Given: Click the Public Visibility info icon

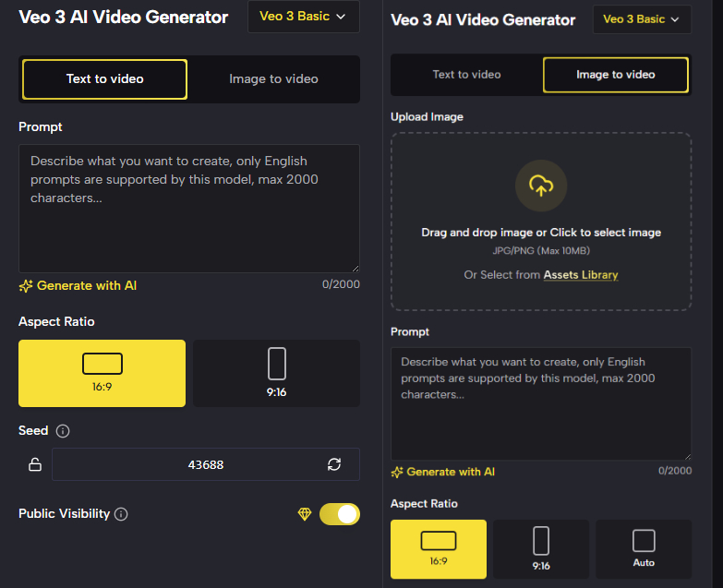Looking at the screenshot, I should [121, 514].
